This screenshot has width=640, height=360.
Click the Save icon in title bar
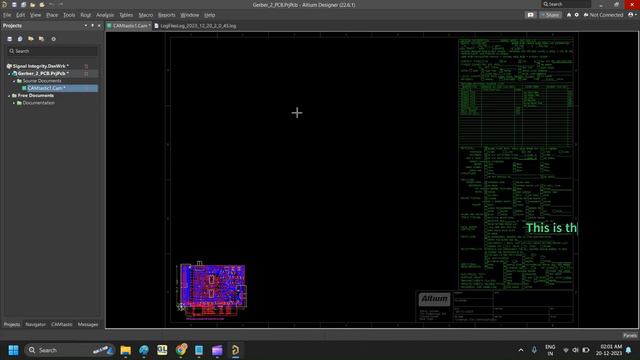(x=14, y=4)
